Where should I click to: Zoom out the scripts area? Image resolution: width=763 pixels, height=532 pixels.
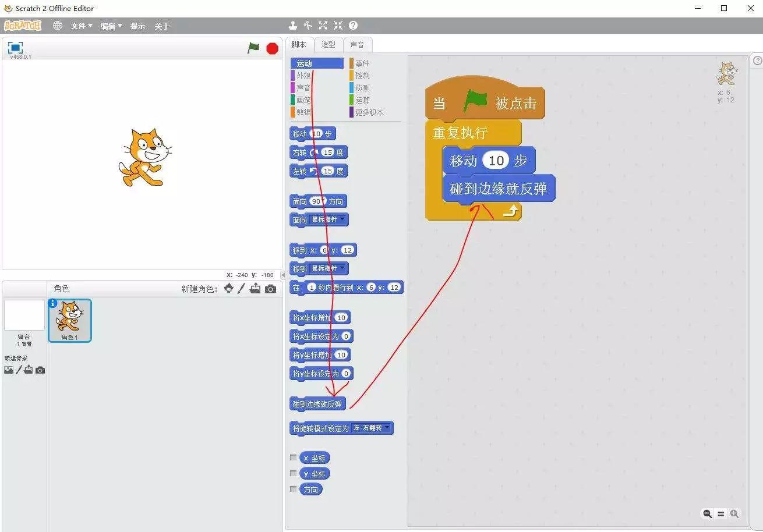point(707,513)
